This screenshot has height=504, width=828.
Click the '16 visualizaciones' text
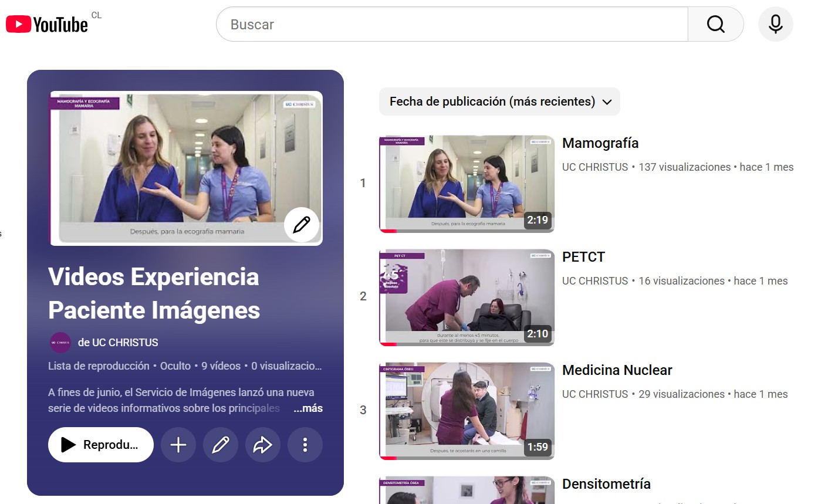[x=681, y=281]
